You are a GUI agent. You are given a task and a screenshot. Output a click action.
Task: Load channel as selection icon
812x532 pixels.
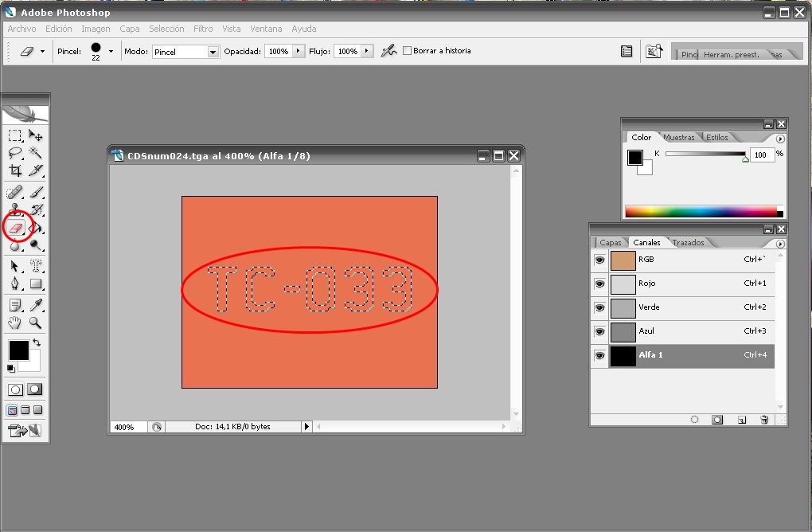[x=694, y=420]
